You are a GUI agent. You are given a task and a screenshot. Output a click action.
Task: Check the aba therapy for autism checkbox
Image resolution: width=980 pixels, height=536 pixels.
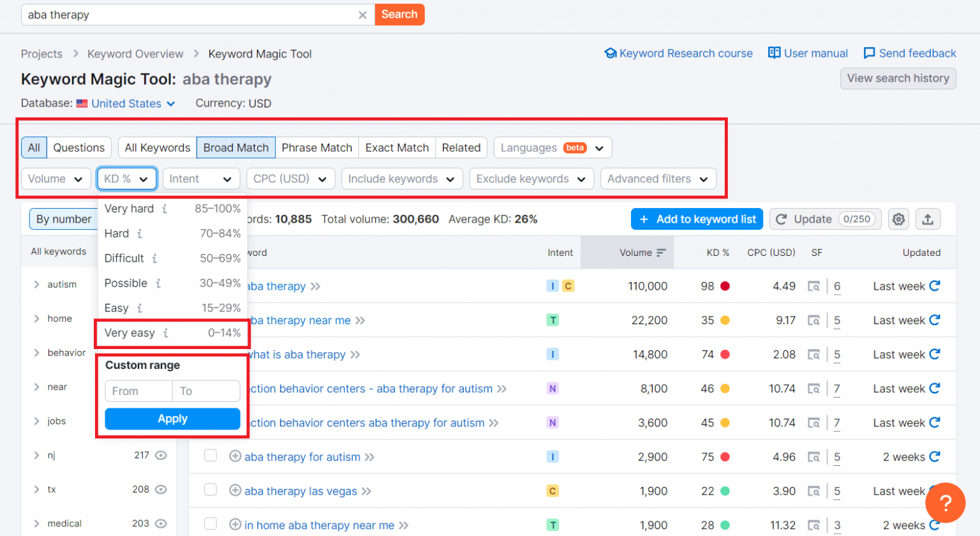coord(211,457)
